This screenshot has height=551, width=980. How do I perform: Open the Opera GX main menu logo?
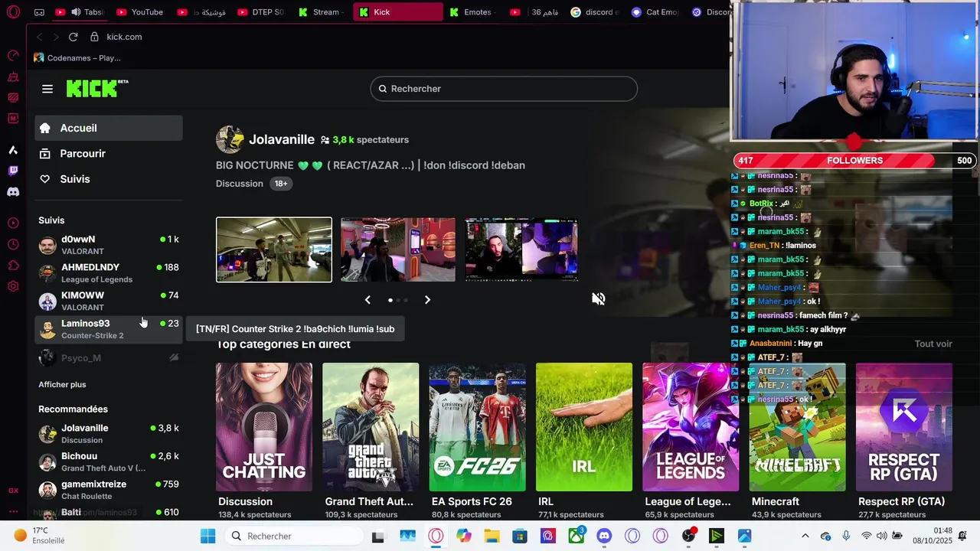click(13, 11)
